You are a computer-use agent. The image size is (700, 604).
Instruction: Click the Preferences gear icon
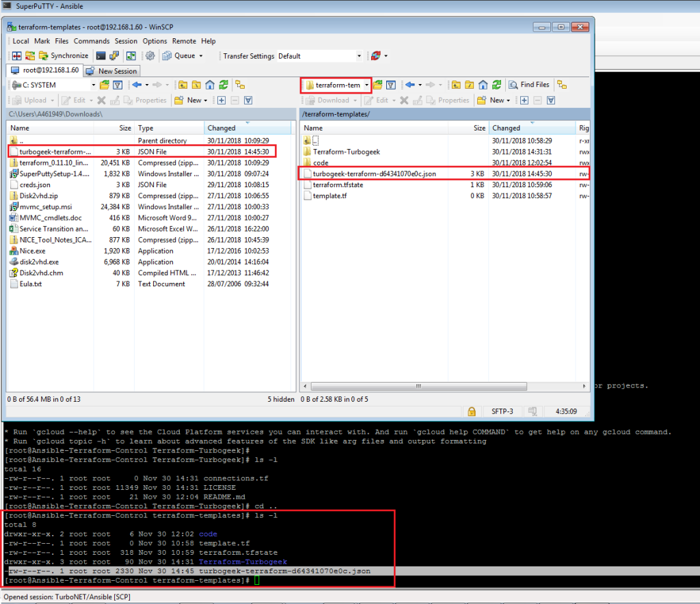point(150,56)
